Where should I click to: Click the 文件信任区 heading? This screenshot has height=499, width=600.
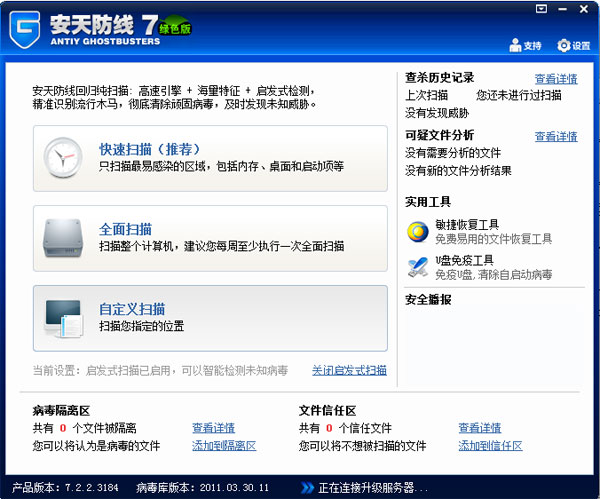328,411
